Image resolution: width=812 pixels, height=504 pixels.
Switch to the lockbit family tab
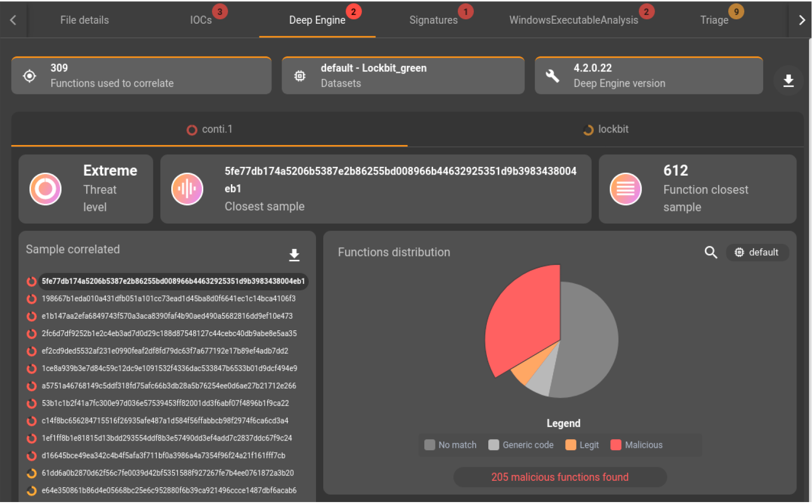coord(606,130)
